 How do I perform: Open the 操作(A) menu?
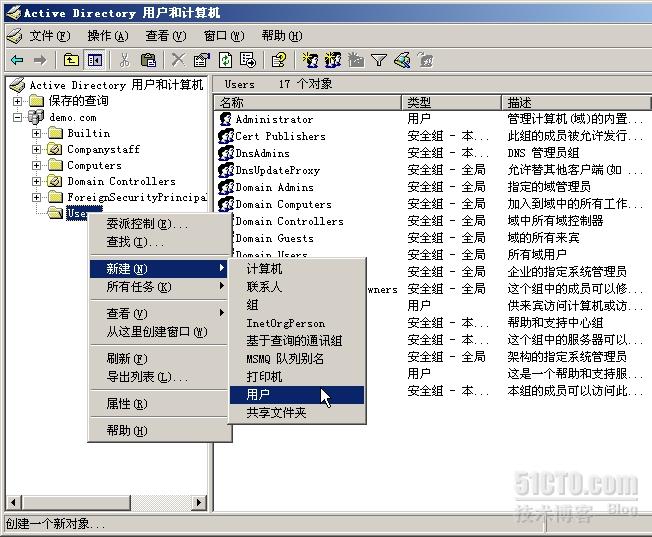coord(108,36)
